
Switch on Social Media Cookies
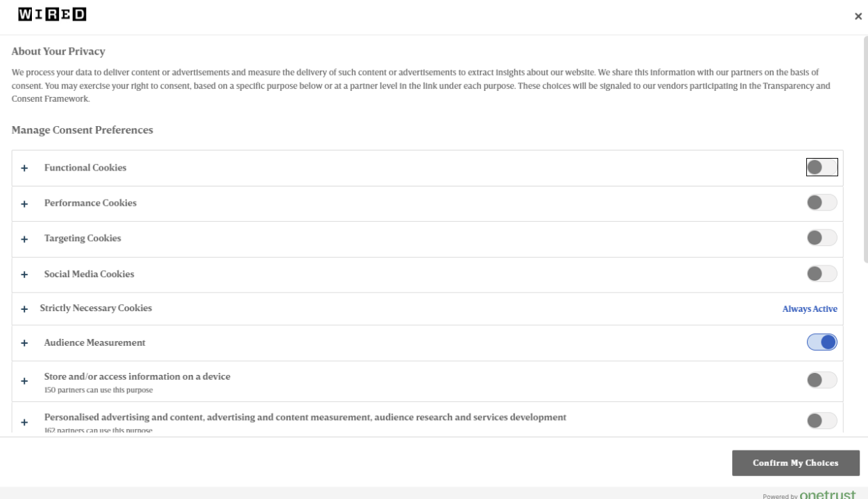[822, 274]
